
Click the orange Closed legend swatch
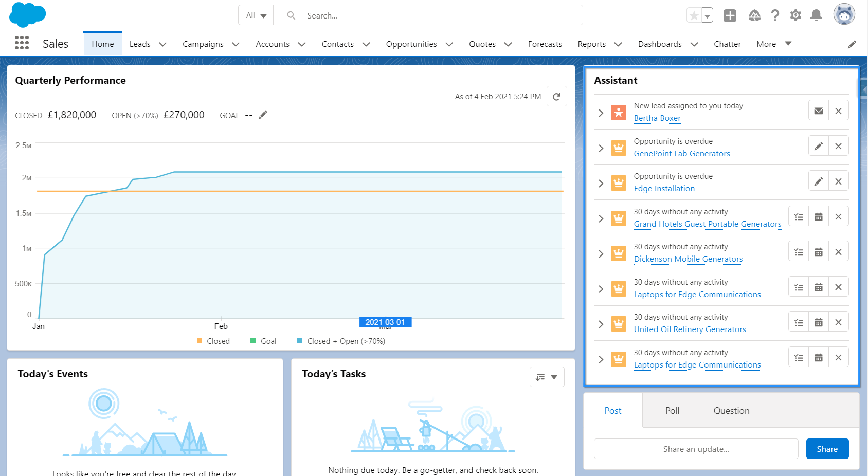200,341
